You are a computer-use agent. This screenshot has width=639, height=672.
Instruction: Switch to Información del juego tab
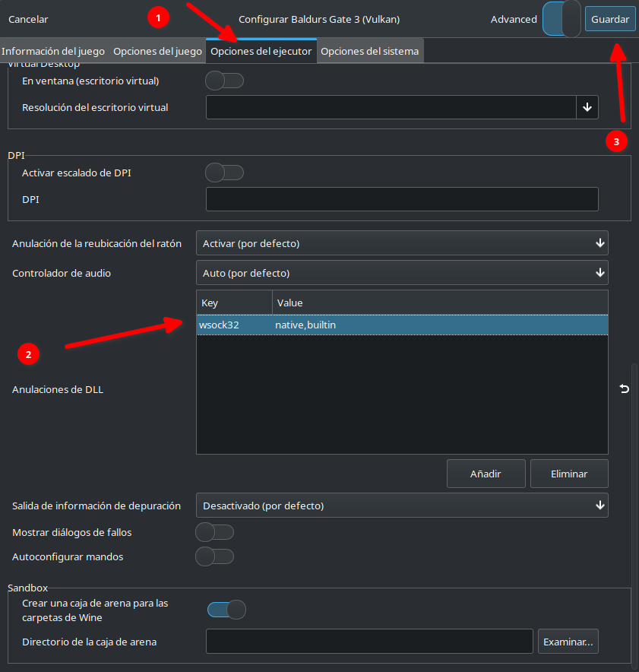tap(53, 51)
